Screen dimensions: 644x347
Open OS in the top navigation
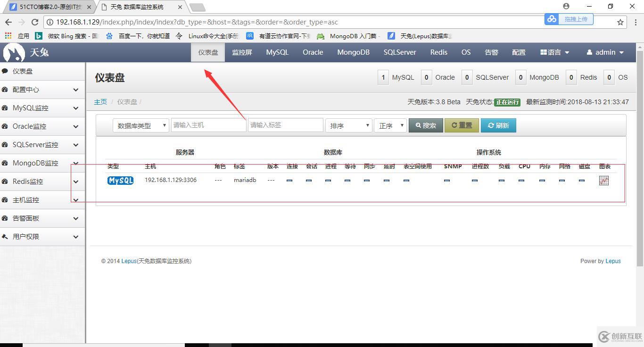click(466, 52)
